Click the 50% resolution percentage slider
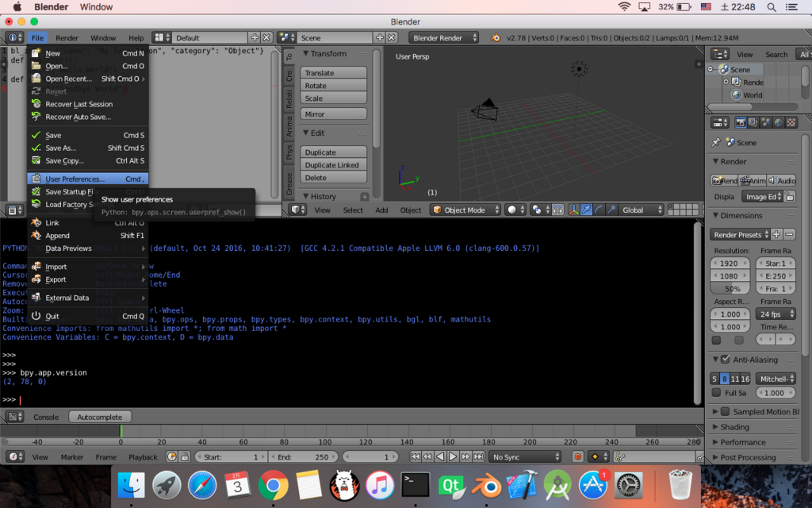This screenshot has height=508, width=812. (729, 289)
